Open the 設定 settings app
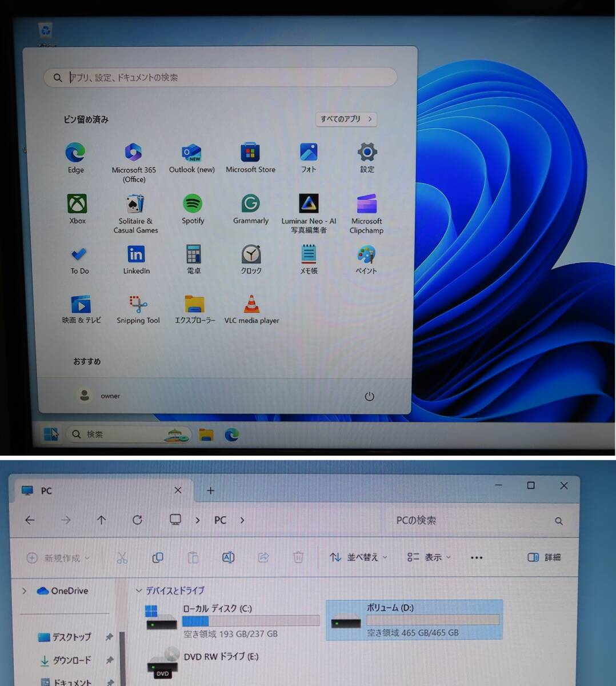 click(x=367, y=158)
